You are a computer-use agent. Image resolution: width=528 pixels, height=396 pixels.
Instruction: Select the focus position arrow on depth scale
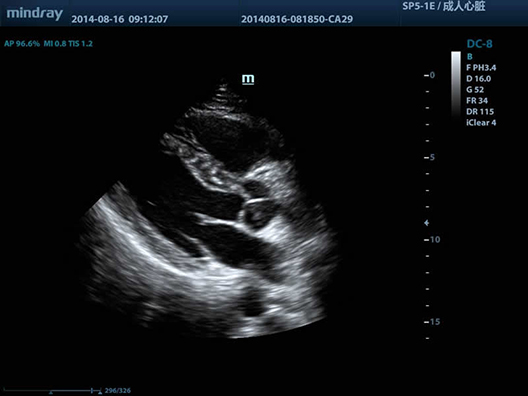coord(427,223)
